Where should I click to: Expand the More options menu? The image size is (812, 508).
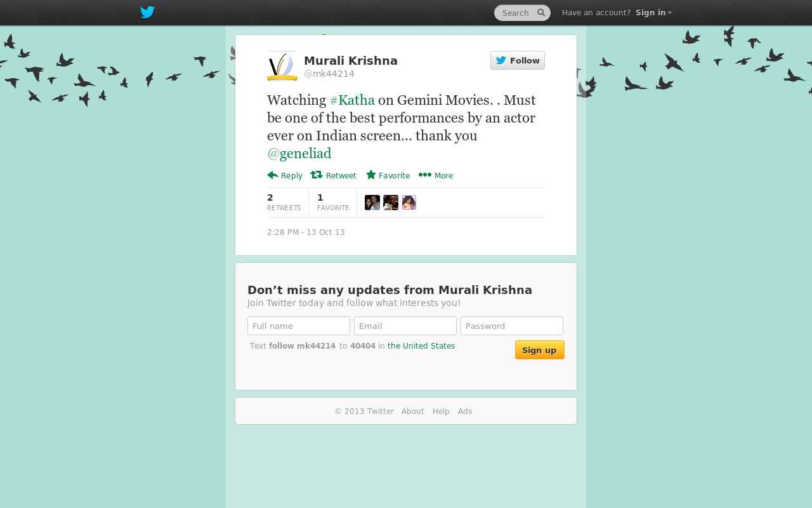(x=436, y=175)
